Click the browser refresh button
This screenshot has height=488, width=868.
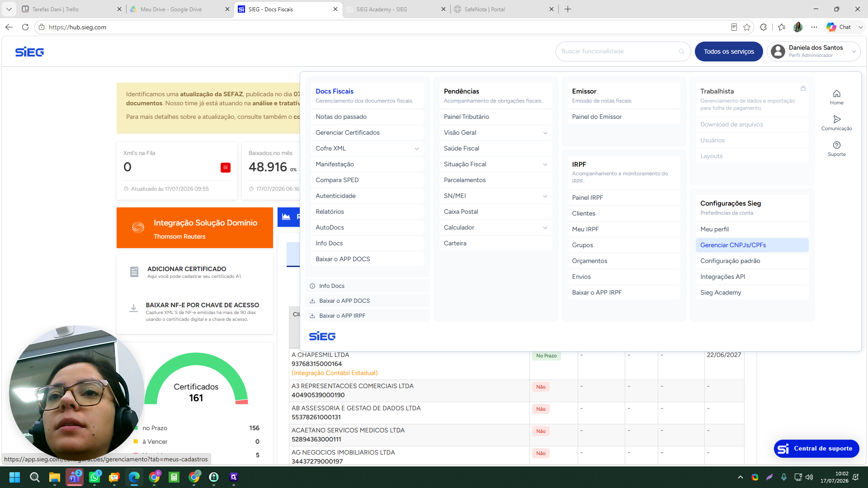coord(25,27)
